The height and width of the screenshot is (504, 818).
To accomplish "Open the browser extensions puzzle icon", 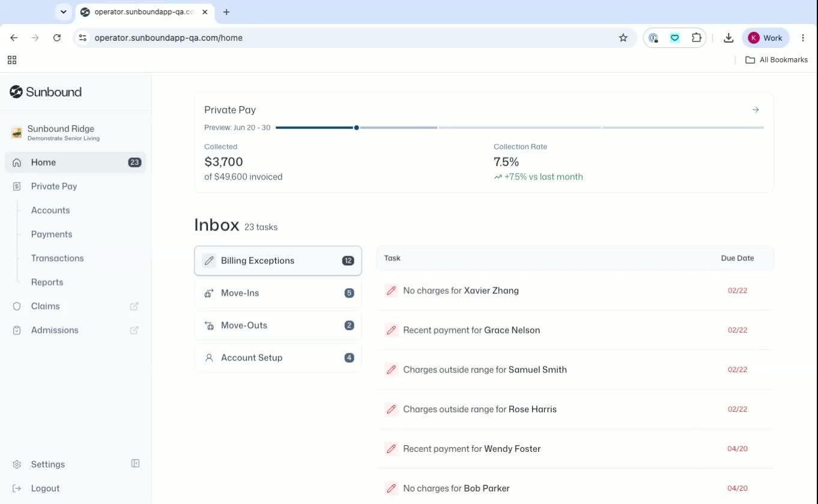I will (x=696, y=38).
